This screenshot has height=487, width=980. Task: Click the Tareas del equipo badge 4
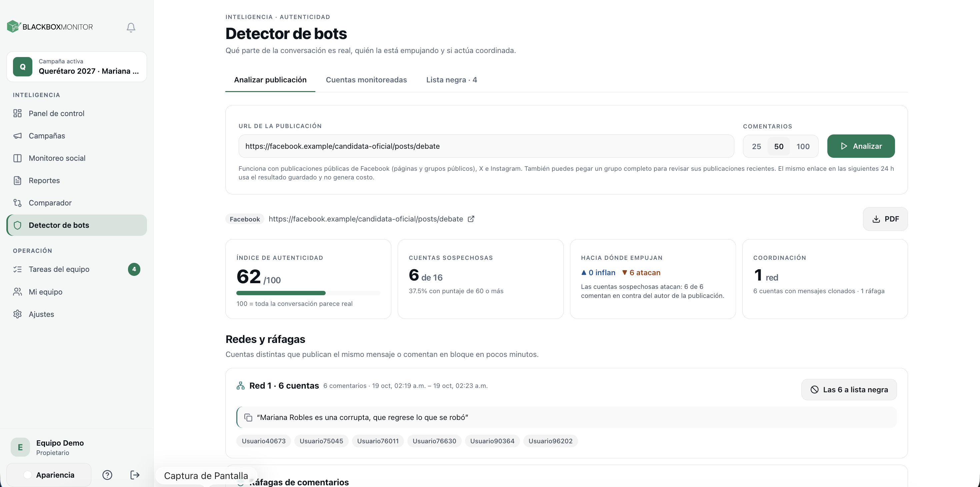[x=134, y=269]
